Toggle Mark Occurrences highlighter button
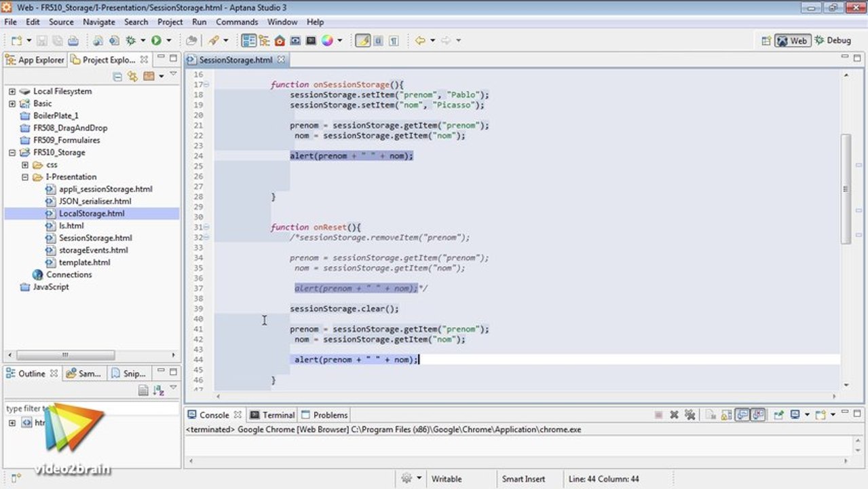The height and width of the screenshot is (489, 868). pyautogui.click(x=363, y=41)
